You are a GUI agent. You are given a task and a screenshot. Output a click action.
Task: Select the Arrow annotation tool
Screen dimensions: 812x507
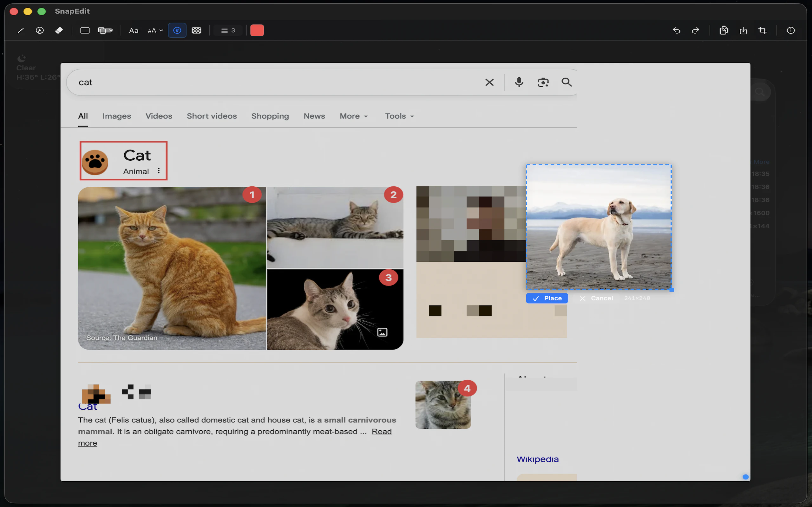[40, 30]
